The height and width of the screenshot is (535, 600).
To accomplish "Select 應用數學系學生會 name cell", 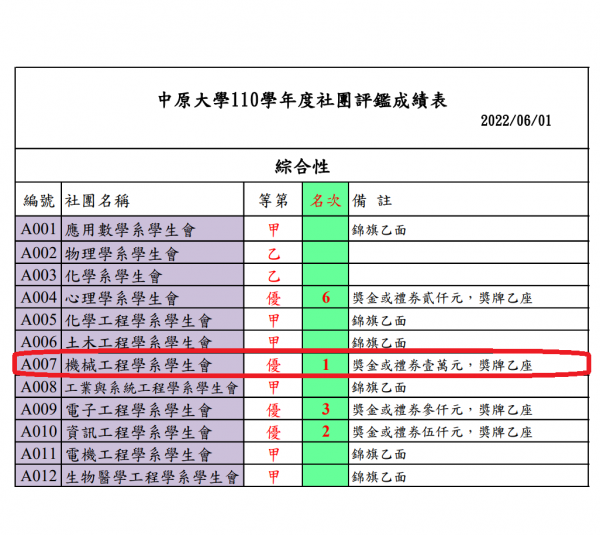I will tap(153, 229).
